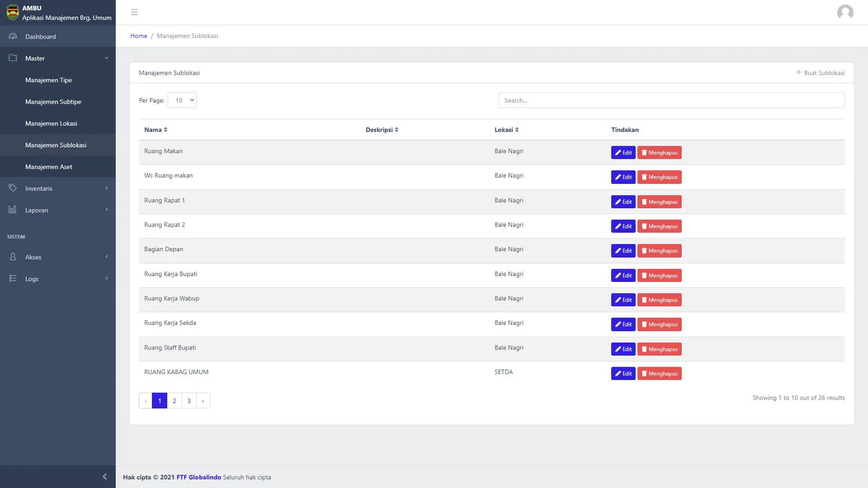
Task: Open the FTF Globalindo link
Action: point(199,477)
